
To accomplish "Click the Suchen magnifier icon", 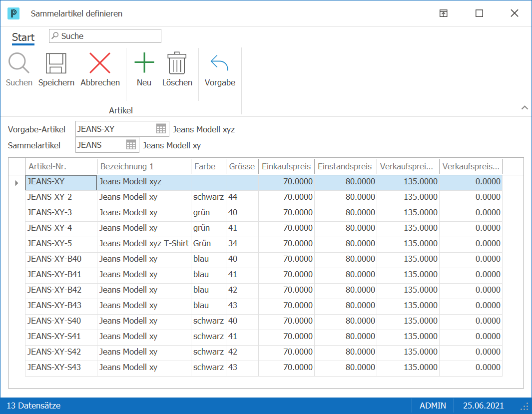I will coord(18,63).
